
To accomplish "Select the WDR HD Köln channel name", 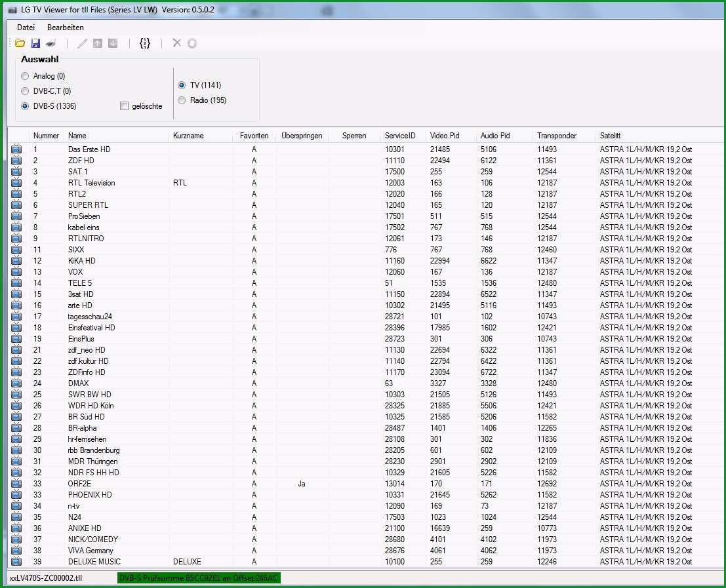I will (x=91, y=406).
